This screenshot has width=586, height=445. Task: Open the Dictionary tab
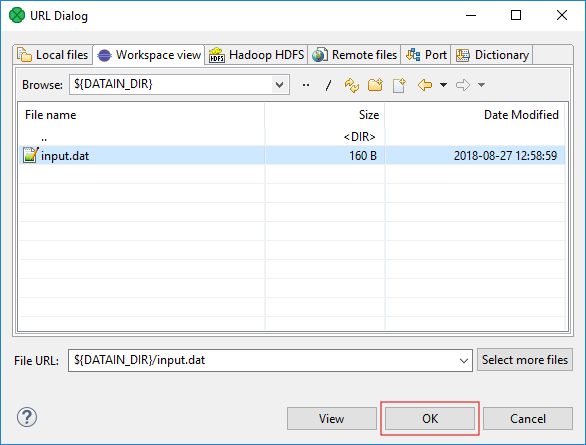492,55
